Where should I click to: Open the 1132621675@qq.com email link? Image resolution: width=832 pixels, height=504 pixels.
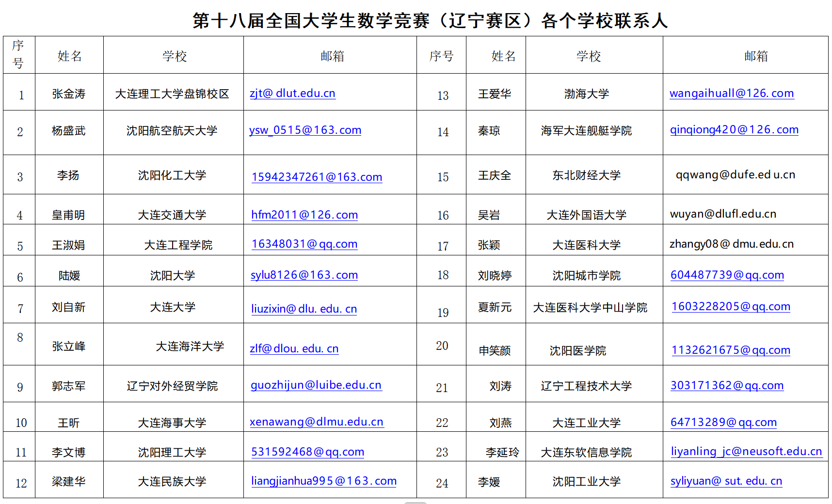coord(731,350)
